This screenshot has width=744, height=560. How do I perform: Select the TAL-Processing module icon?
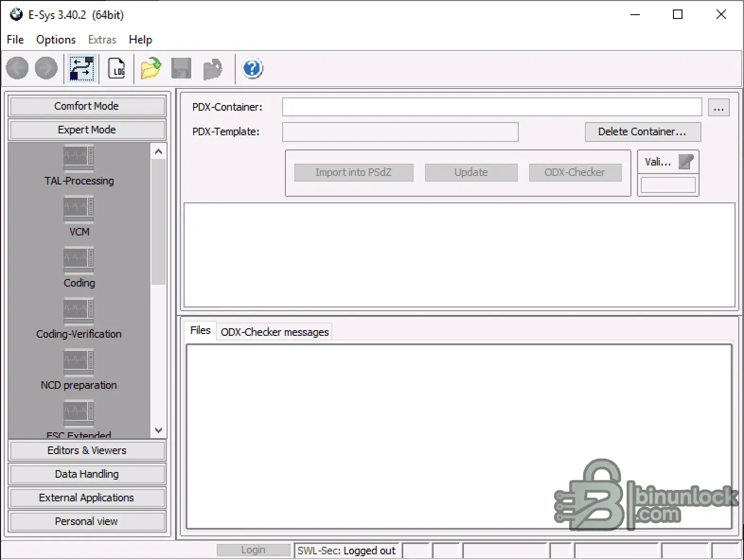point(79,158)
